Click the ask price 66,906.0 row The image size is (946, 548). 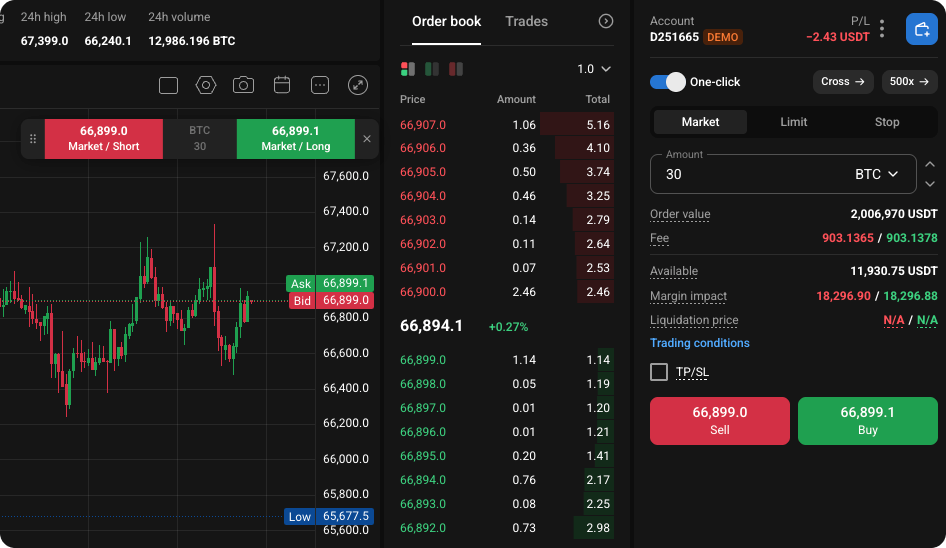[507, 148]
